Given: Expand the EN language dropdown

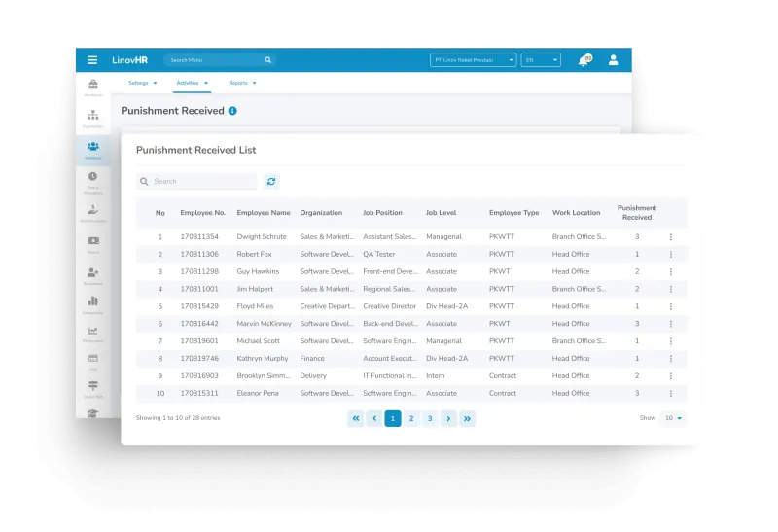Looking at the screenshot, I should [x=541, y=60].
